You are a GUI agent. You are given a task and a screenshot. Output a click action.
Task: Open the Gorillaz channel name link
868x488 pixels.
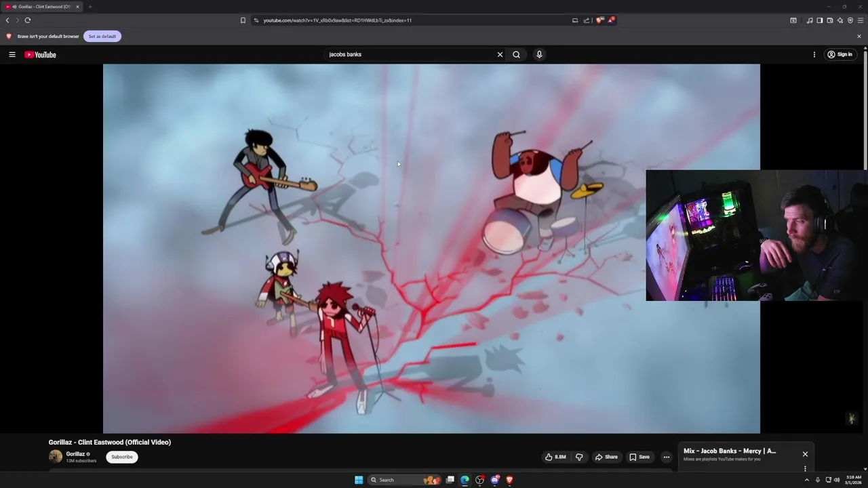pyautogui.click(x=75, y=454)
